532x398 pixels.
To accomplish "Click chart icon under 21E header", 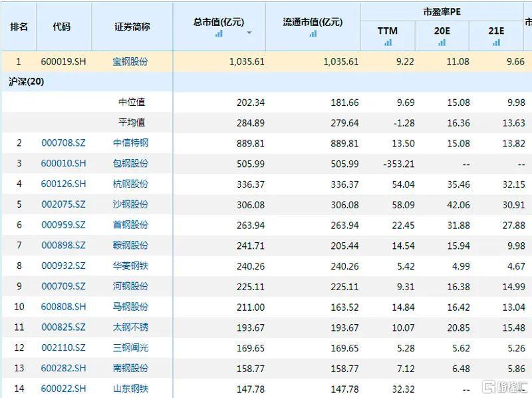I will [496, 43].
